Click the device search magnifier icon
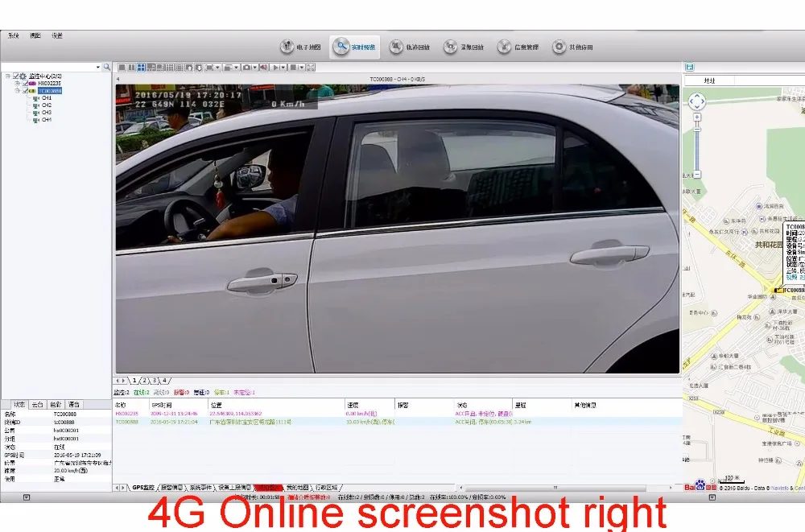 pos(107,68)
